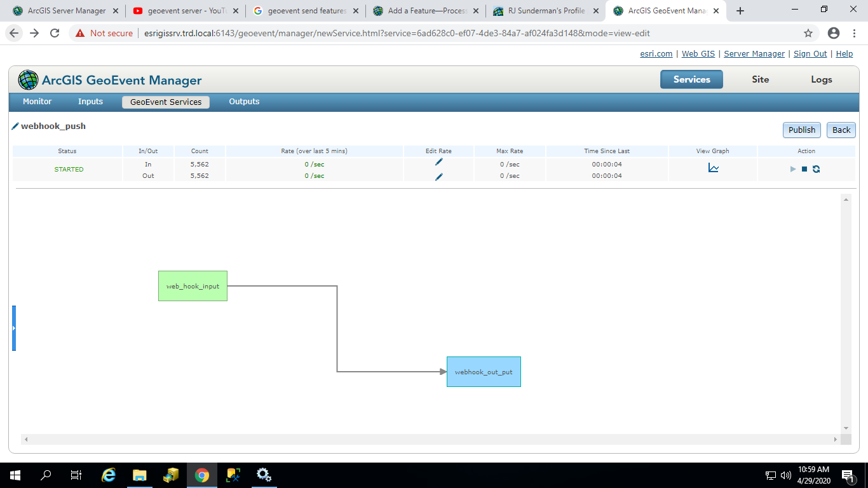This screenshot has width=868, height=488.
Task: Click canvas horizontal scrollbar right arrow
Action: 836,440
